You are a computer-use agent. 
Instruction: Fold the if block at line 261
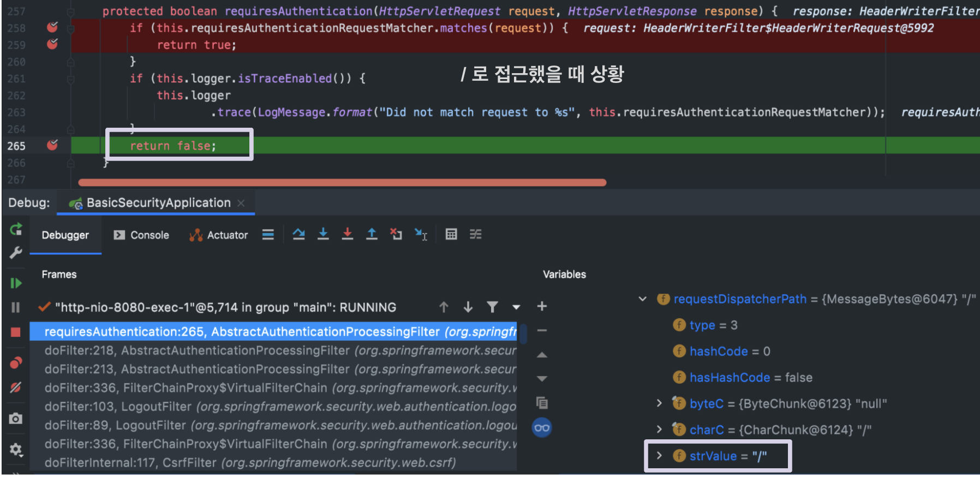[x=70, y=79]
